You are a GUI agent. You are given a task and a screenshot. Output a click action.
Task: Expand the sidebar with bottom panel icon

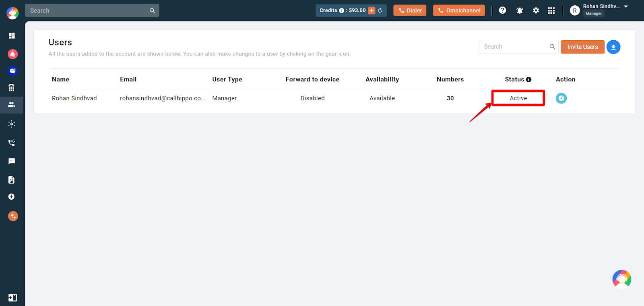tap(12, 298)
